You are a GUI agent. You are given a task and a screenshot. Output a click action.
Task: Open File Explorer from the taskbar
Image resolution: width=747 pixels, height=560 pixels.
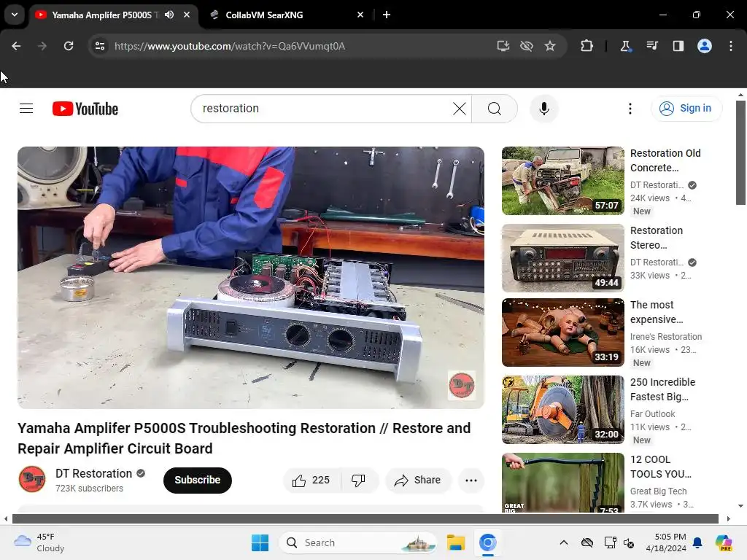[455, 542]
